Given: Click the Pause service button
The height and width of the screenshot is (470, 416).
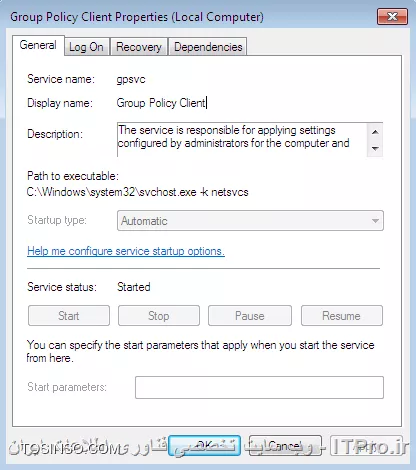Looking at the screenshot, I should 250,316.
